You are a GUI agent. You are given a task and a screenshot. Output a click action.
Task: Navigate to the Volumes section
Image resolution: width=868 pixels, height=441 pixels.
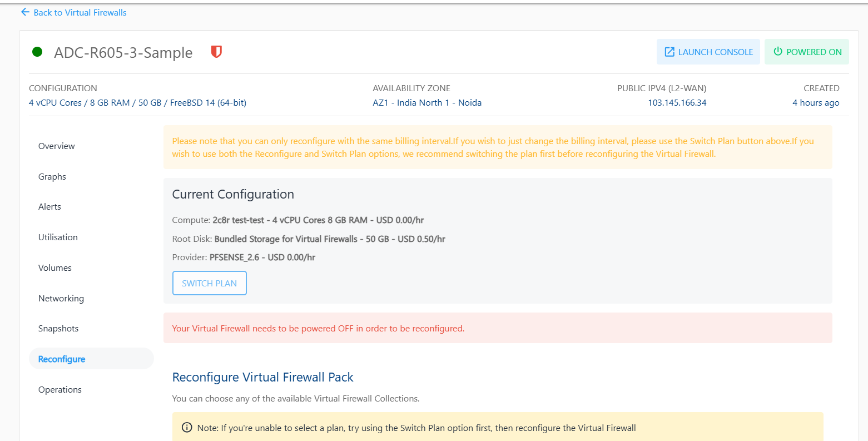tap(55, 268)
